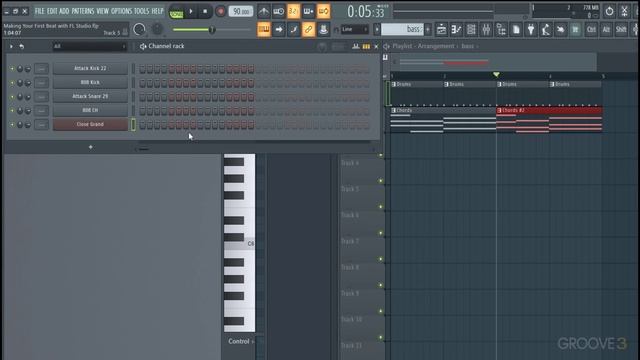Stop playback with the stop button
This screenshot has height=360, width=640.
(205, 11)
